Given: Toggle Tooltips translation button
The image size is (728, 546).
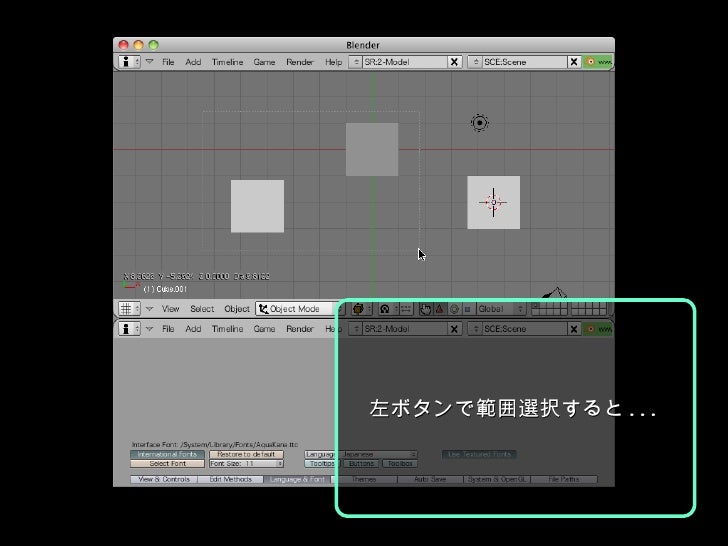Looking at the screenshot, I should click(x=322, y=463).
